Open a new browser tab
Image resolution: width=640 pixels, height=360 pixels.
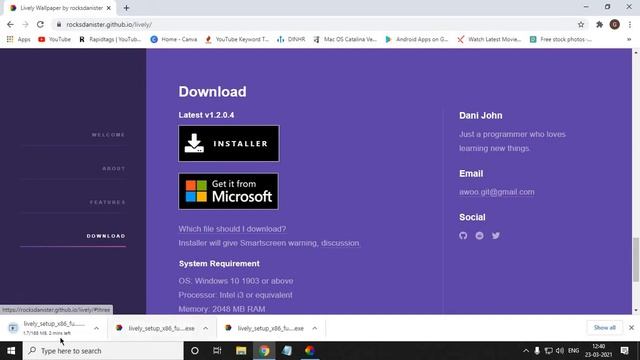point(126,8)
